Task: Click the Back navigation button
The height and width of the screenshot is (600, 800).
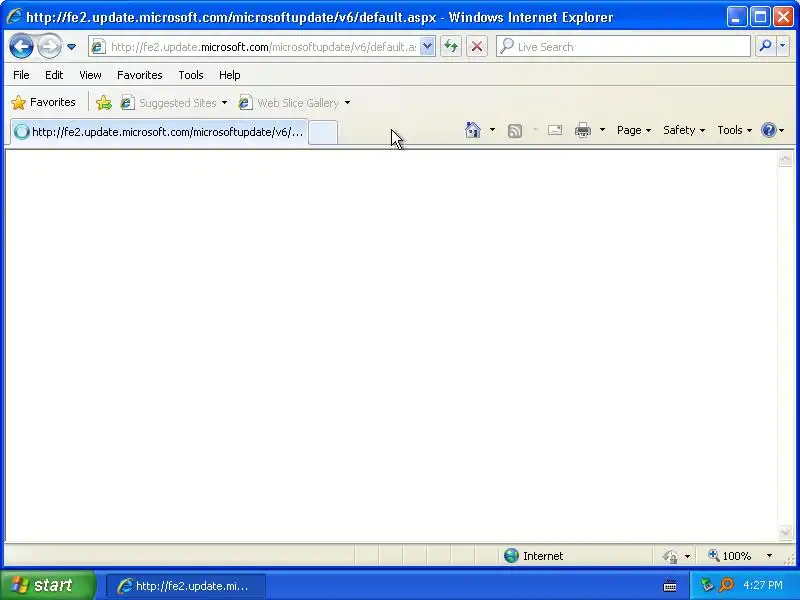Action: click(21, 46)
